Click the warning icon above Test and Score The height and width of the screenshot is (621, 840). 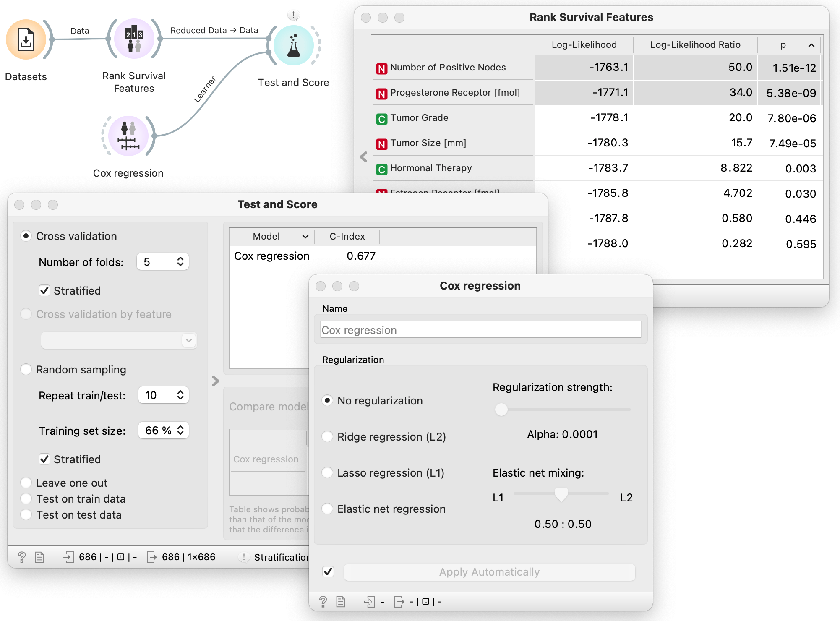coord(293,16)
